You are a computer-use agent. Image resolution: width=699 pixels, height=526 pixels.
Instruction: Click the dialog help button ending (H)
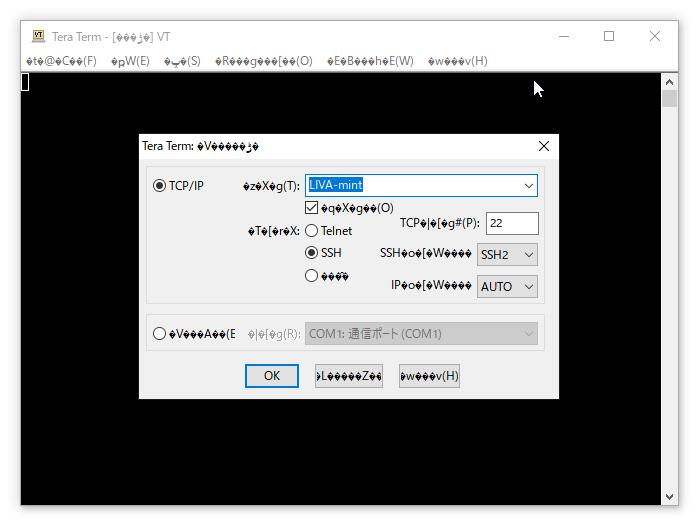[x=429, y=376]
